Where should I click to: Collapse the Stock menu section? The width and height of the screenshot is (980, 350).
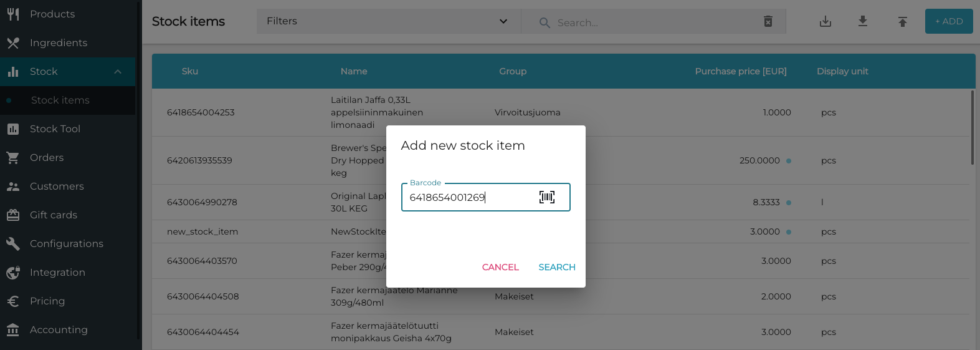118,72
